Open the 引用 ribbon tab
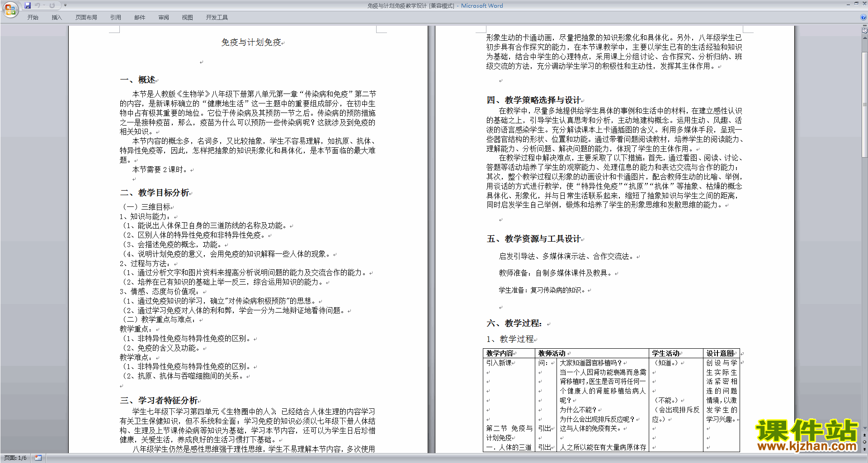The image size is (868, 463). [116, 18]
